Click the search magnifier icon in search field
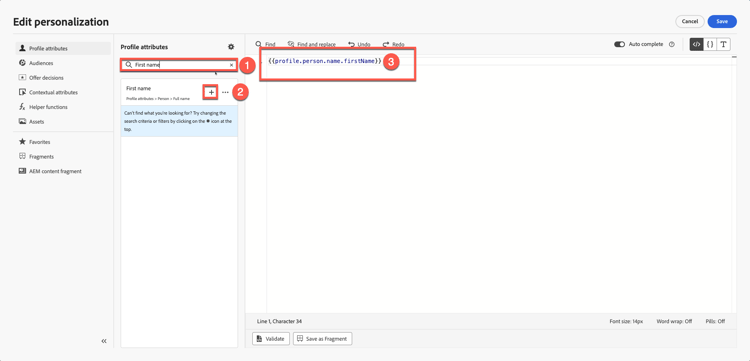The height and width of the screenshot is (361, 750). coord(129,65)
